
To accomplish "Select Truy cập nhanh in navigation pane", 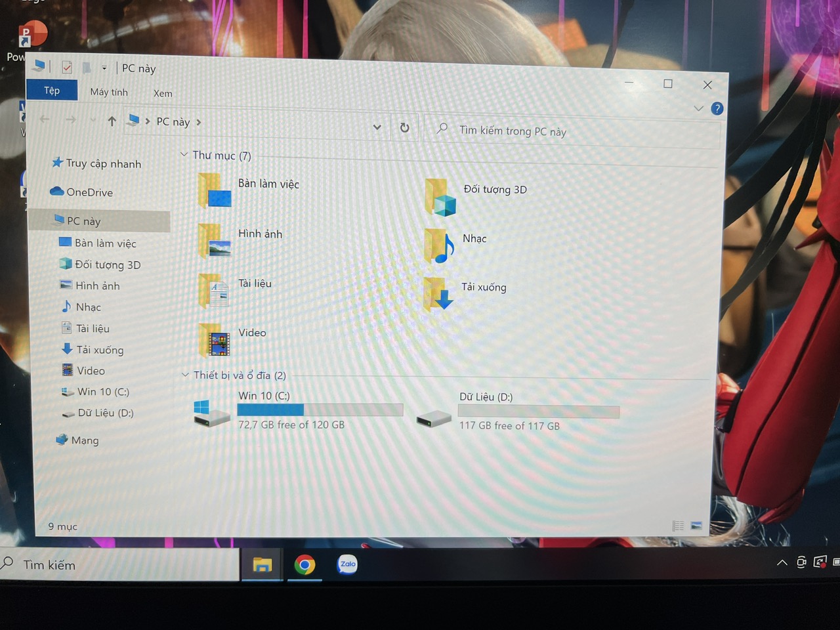I will (96, 163).
